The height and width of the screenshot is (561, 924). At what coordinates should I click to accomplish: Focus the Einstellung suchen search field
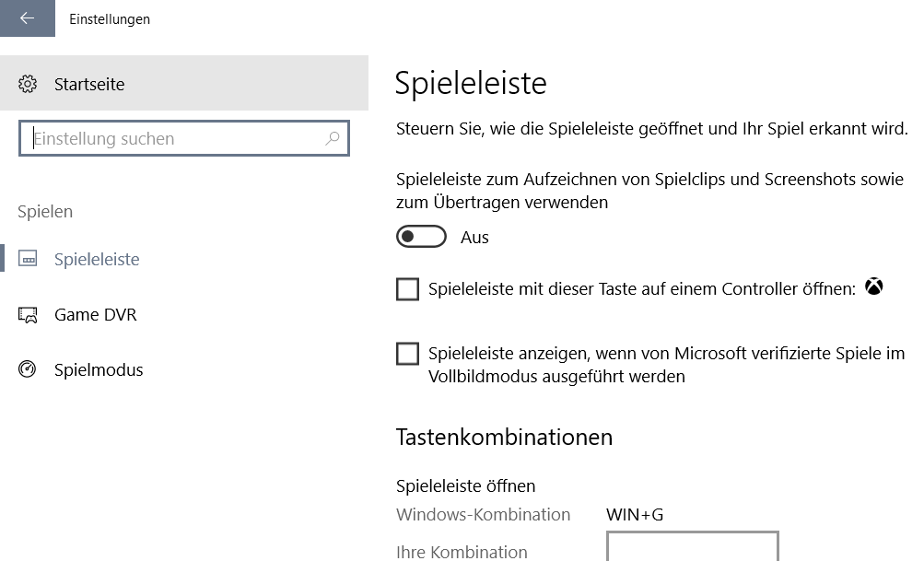click(x=175, y=139)
